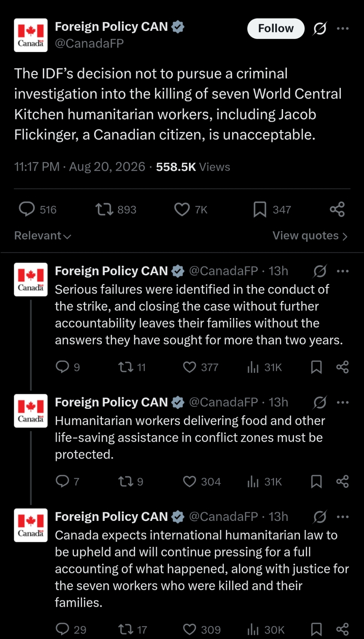
Task: Open the Canada avatar on the main post
Action: [31, 35]
